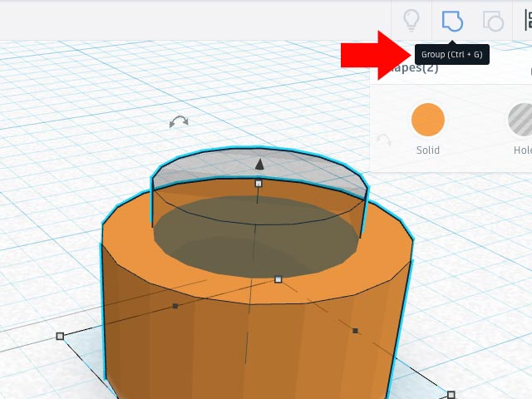Image resolution: width=532 pixels, height=399 pixels.
Task: Click the left white corner resize handle
Action: 60,336
